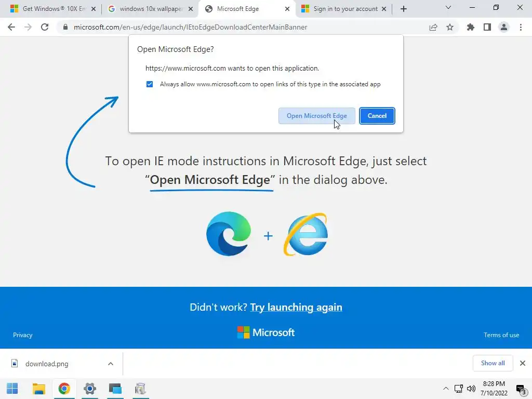The width and height of the screenshot is (532, 399).
Task: Dismiss the downloads bar with the X
Action: point(523,363)
